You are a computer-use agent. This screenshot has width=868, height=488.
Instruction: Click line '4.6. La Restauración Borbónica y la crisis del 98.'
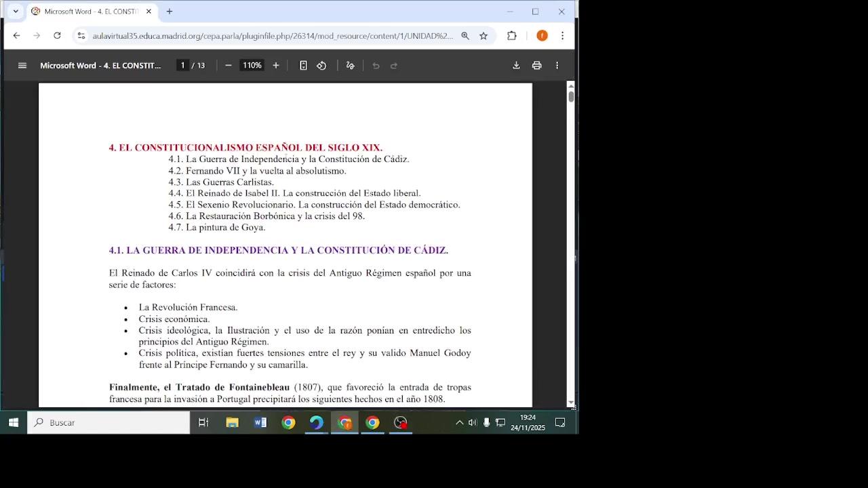[267, 216]
